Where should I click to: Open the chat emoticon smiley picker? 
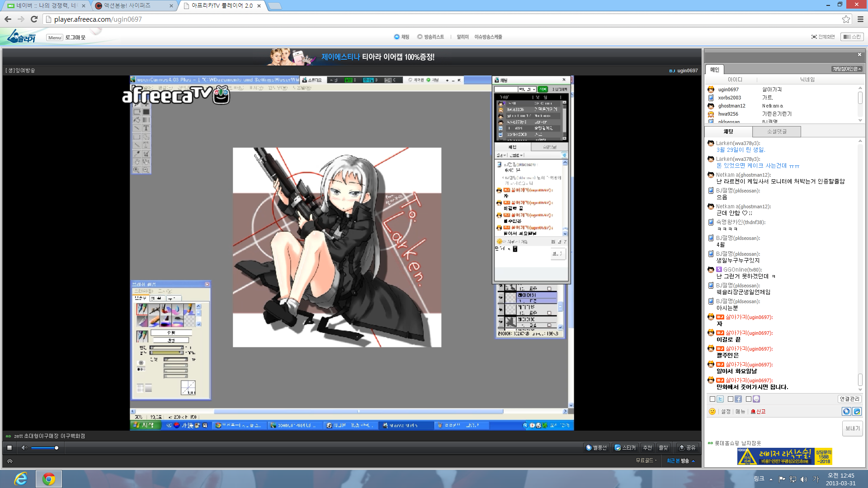point(712,412)
